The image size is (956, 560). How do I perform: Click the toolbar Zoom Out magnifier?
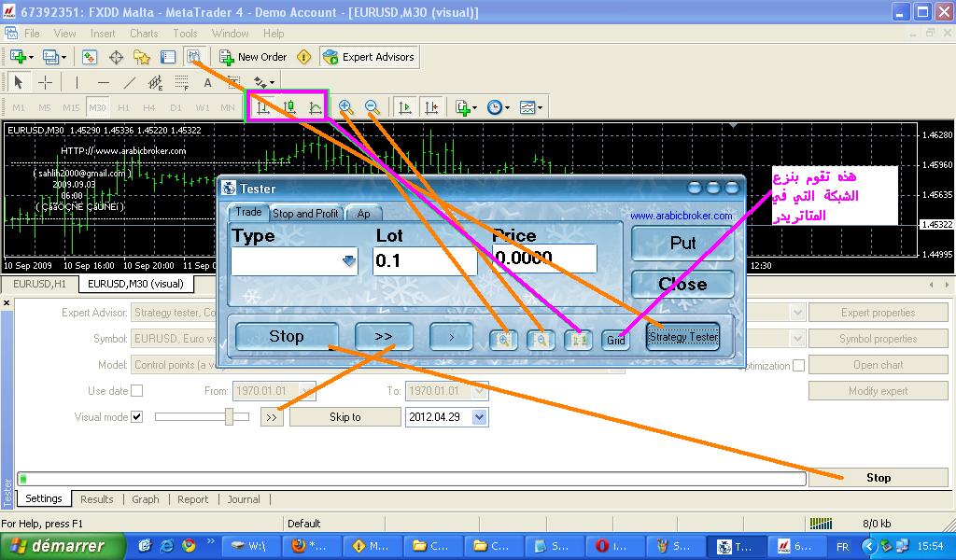point(372,108)
